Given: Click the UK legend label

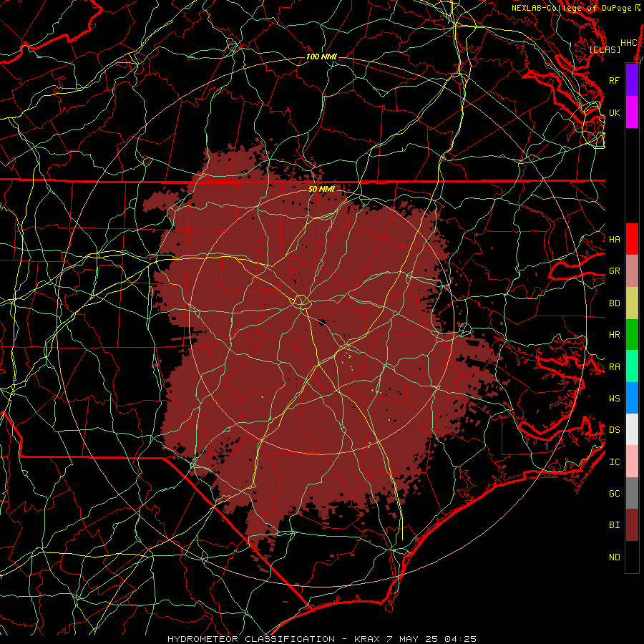Looking at the screenshot, I should 614,112.
